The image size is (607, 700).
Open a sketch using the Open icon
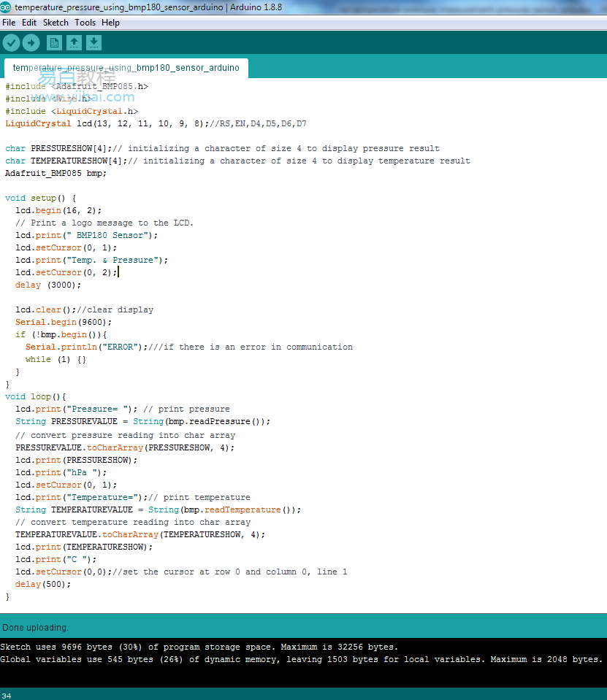pos(75,43)
